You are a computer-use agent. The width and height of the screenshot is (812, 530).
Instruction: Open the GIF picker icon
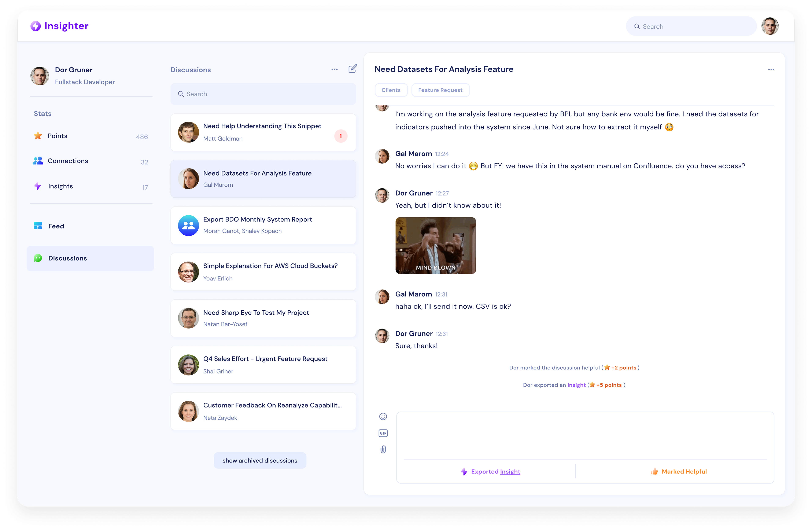point(383,433)
